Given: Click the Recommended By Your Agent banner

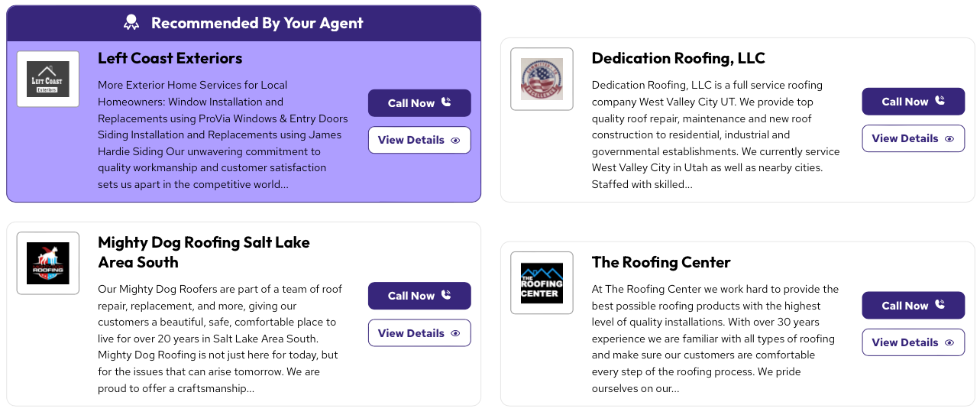Looking at the screenshot, I should pyautogui.click(x=257, y=23).
